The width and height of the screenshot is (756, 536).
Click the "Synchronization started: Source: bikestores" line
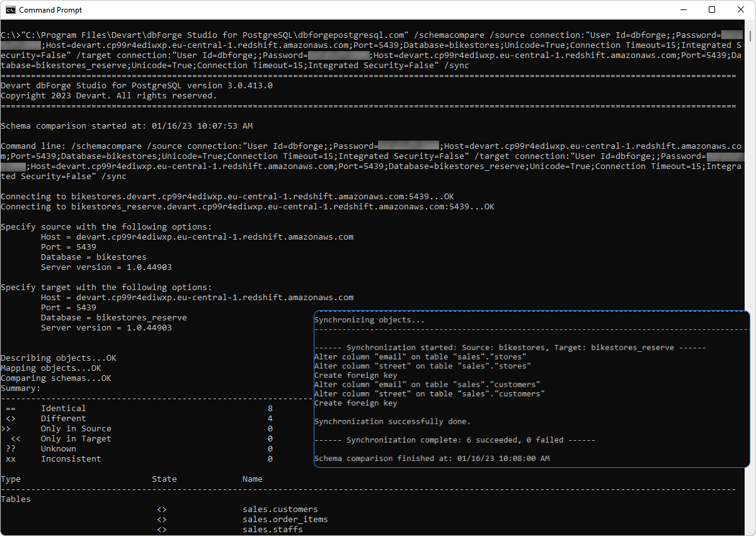coord(510,347)
